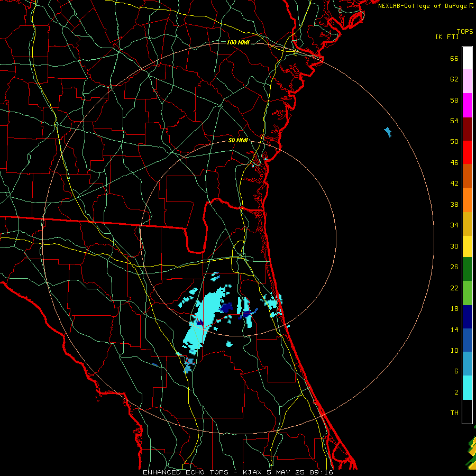The height and width of the screenshot is (476, 476).
Task: Click the isolated blue echo offshore in the Atlantic
Action: coord(388,132)
